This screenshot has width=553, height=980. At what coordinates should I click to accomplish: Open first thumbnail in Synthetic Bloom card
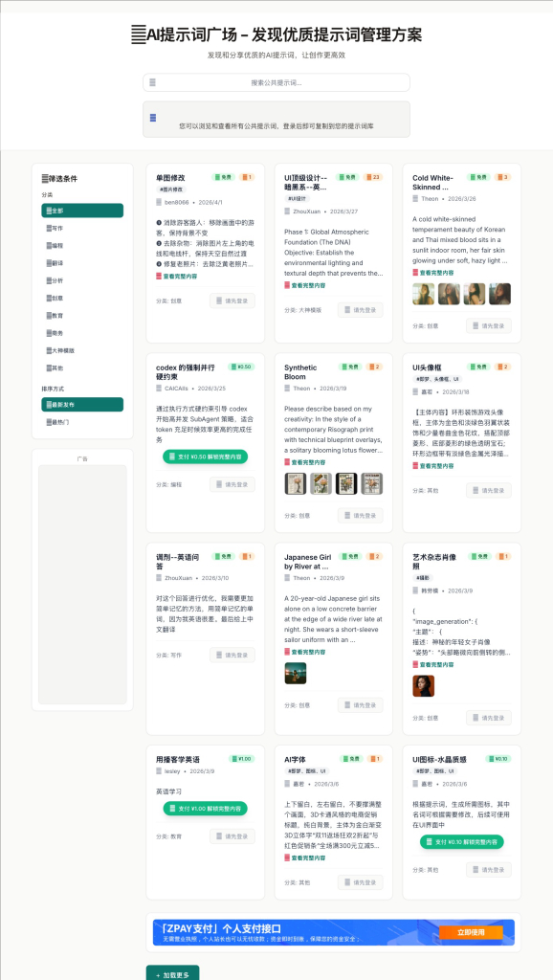click(x=296, y=483)
